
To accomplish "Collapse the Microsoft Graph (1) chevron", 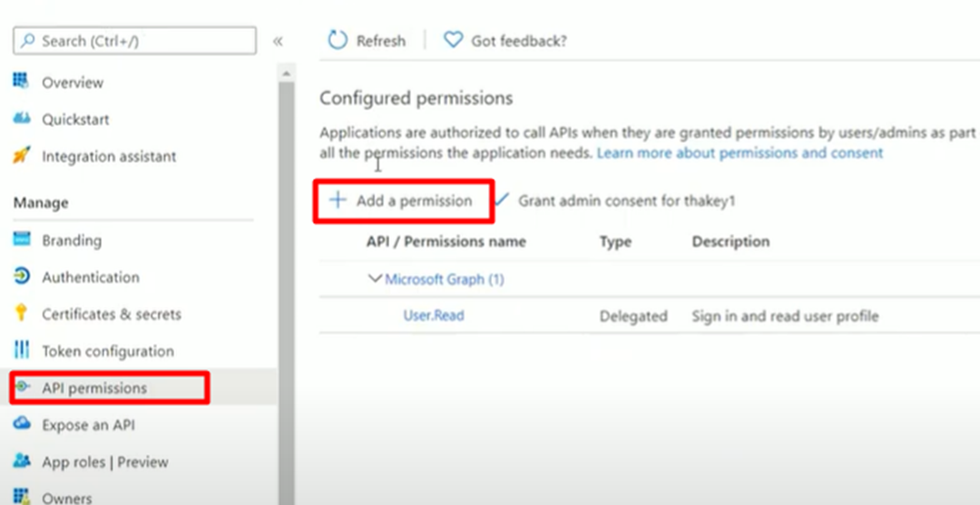I will tap(375, 278).
